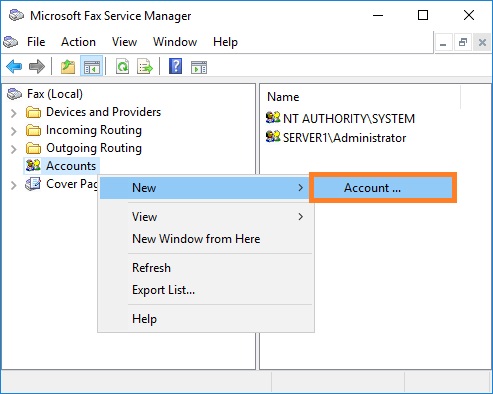This screenshot has height=394, width=493.
Task: Select SERVER1\Administrator in list
Action: 344,138
